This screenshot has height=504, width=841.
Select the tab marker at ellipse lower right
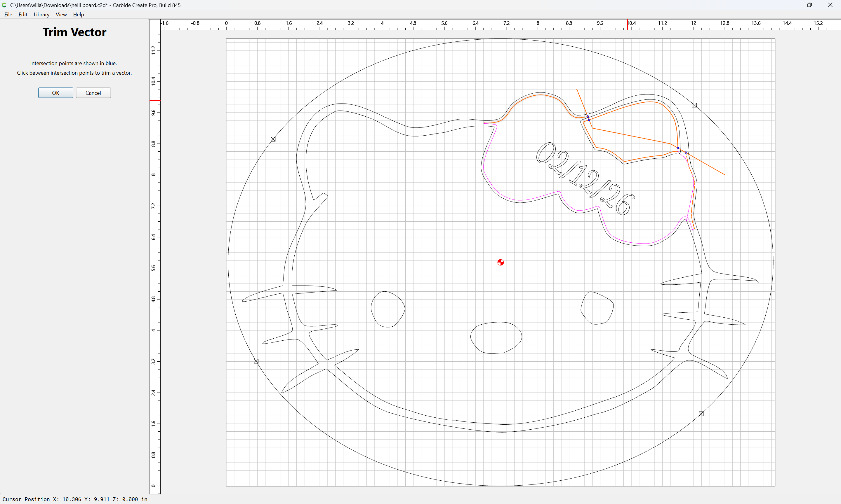tap(701, 414)
